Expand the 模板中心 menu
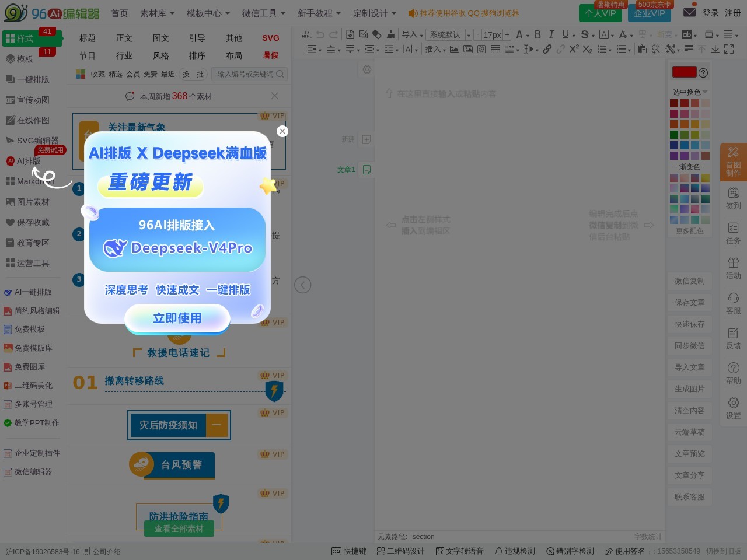The height and width of the screenshot is (560, 747). pyautogui.click(x=208, y=13)
